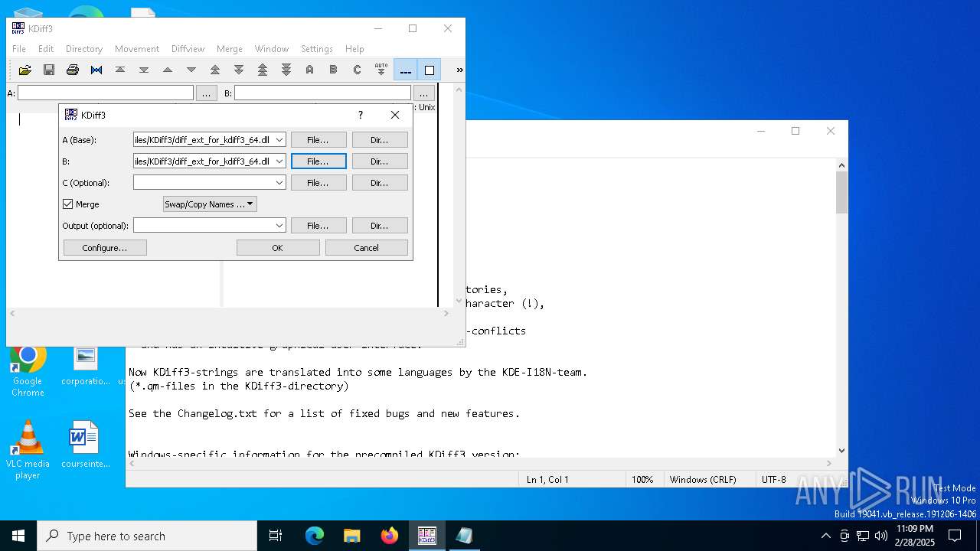Click the Notepad vertical scrollbar thumb

[x=842, y=193]
